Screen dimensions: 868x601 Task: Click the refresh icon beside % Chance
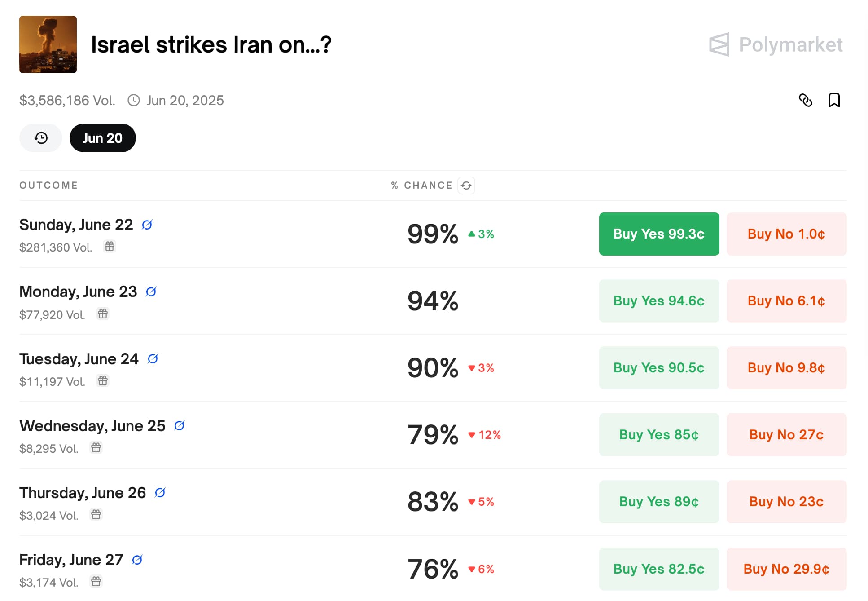pyautogui.click(x=466, y=186)
